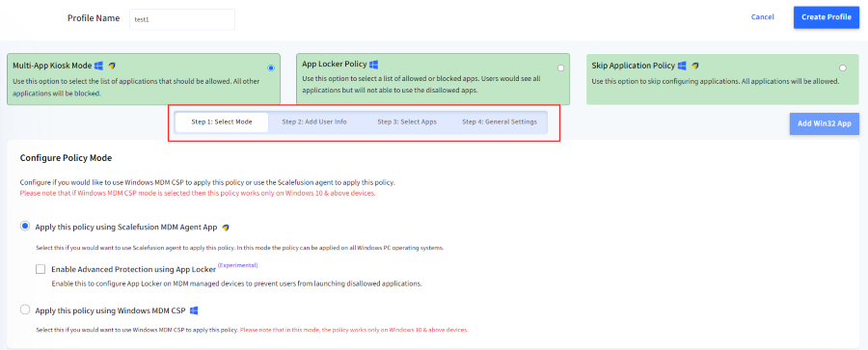The width and height of the screenshot is (868, 350).
Task: Go to Step 3: Select Apps tab
Action: (407, 122)
